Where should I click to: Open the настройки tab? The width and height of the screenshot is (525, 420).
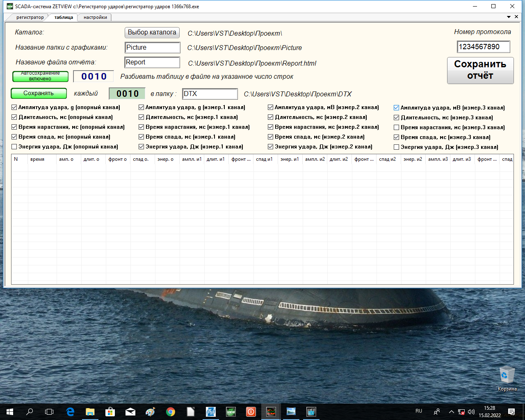(95, 17)
